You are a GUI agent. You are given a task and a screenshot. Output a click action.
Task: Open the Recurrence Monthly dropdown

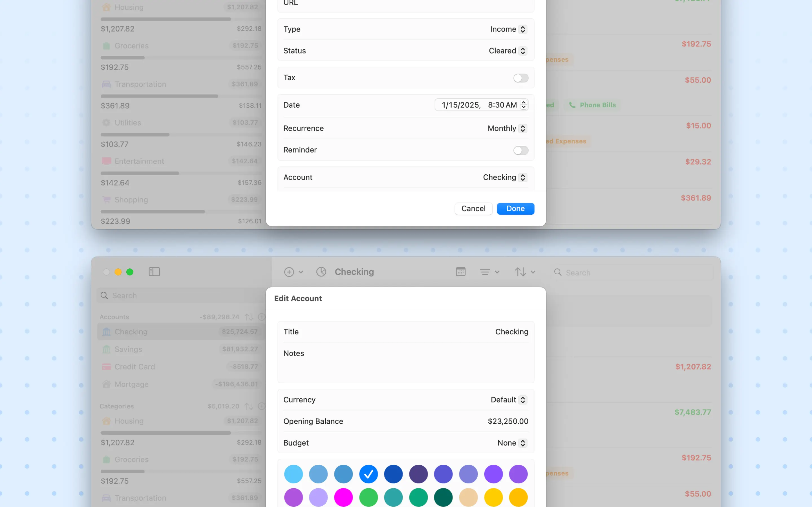click(x=507, y=128)
